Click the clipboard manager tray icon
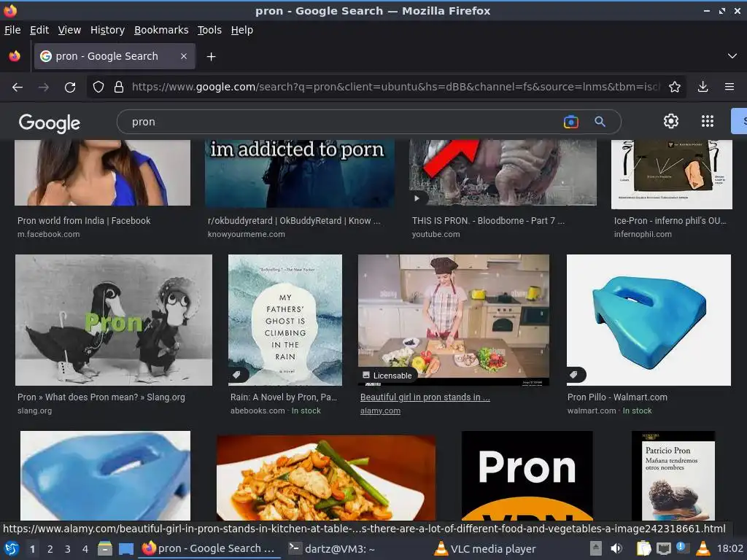Viewport: 747px width, 560px height. point(643,548)
